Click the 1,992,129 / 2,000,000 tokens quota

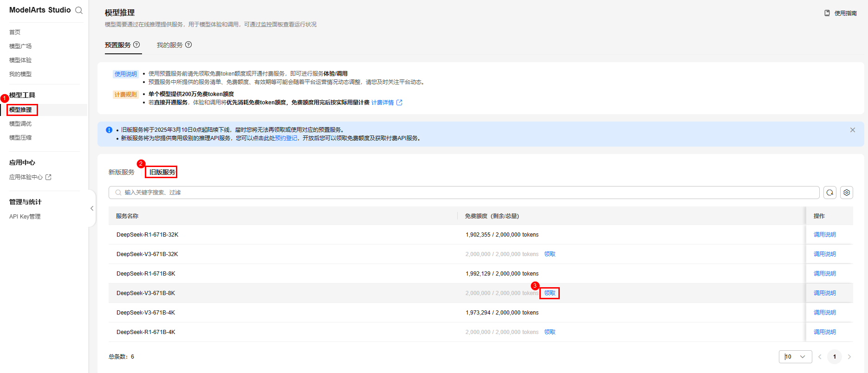[x=502, y=274]
